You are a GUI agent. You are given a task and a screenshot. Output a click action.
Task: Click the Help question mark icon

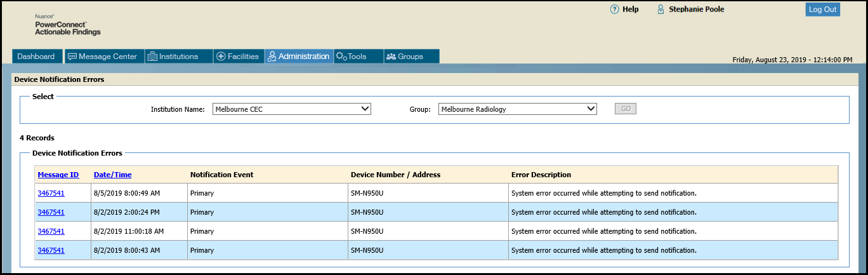coord(614,10)
